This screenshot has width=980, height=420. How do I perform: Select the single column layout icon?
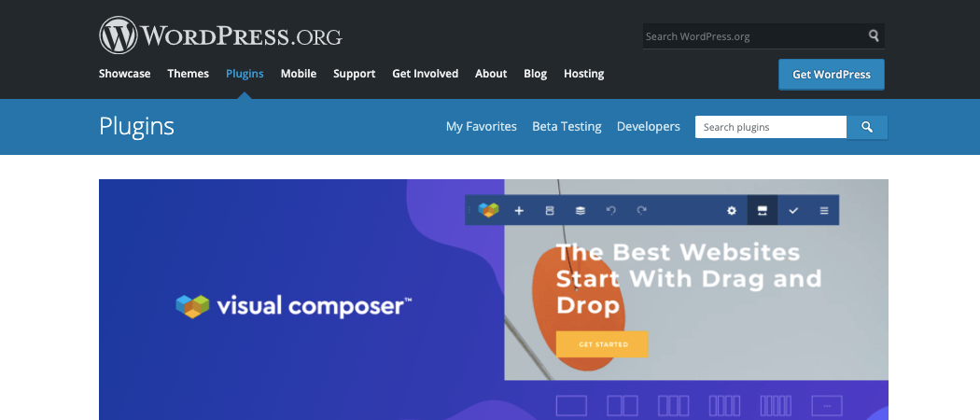click(x=571, y=406)
